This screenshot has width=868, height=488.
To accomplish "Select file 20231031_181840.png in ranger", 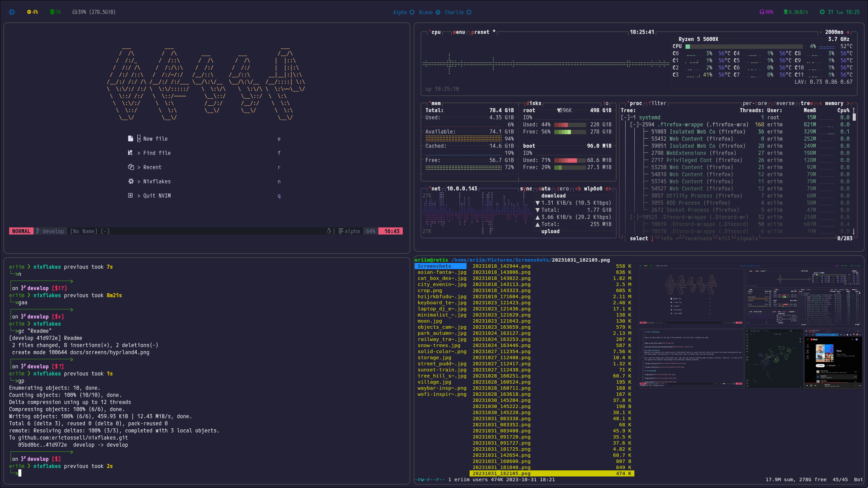I will [501, 467].
